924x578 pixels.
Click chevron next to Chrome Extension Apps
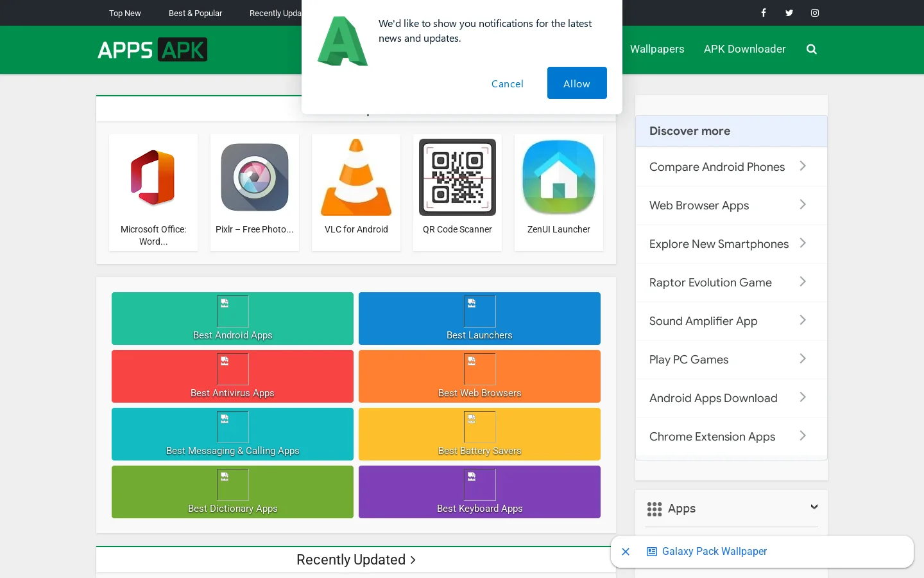point(803,435)
